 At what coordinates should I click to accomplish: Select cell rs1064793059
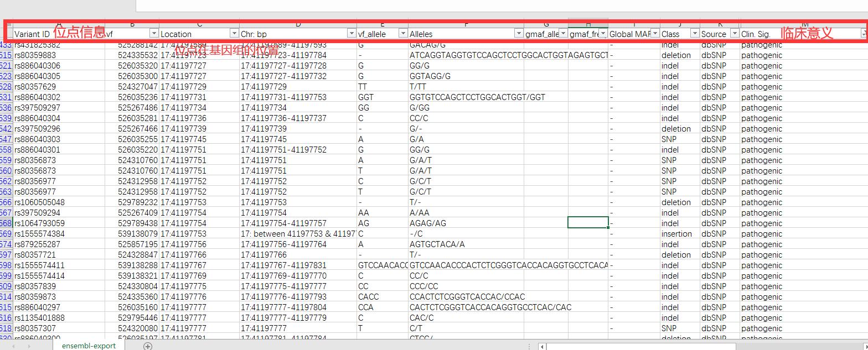[x=59, y=223]
